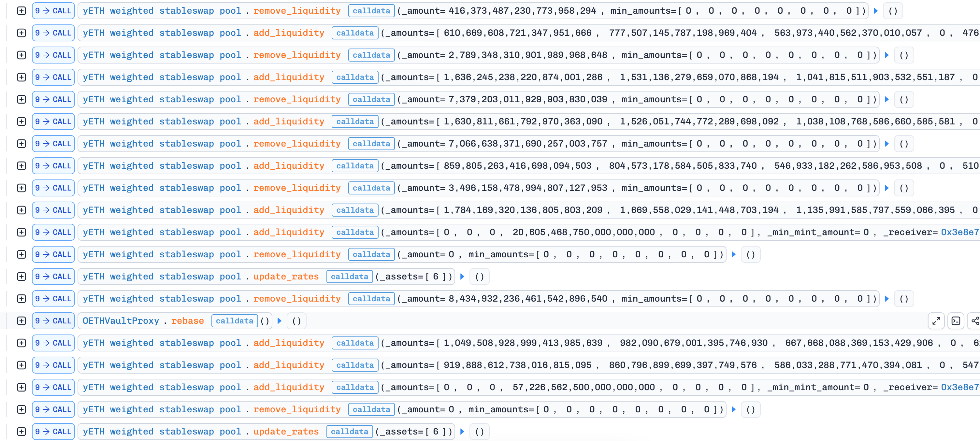This screenshot has width=980, height=441.
Task: Toggle calldata view on the rebase row
Action: (x=234, y=321)
